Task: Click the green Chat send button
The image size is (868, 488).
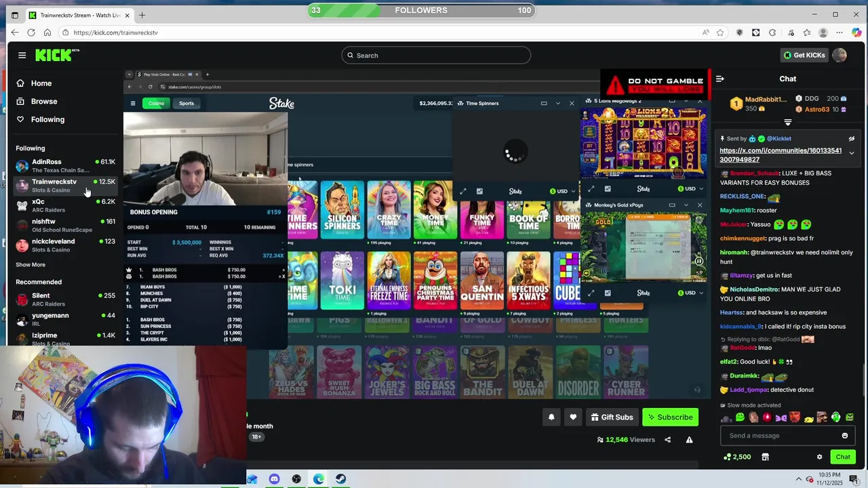Action: (843, 457)
